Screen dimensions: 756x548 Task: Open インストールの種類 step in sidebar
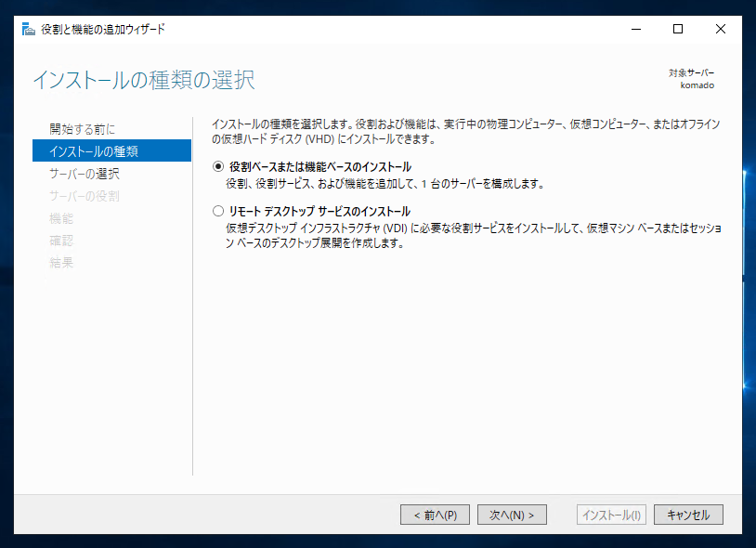pos(111,150)
